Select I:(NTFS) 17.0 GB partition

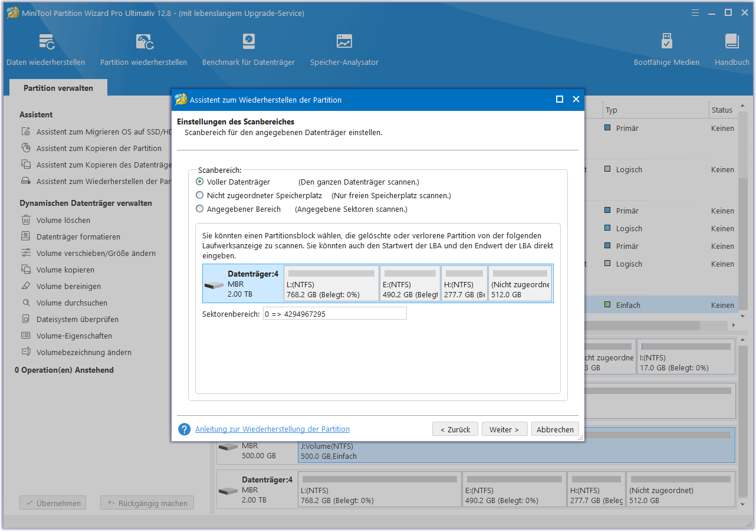tap(686, 357)
